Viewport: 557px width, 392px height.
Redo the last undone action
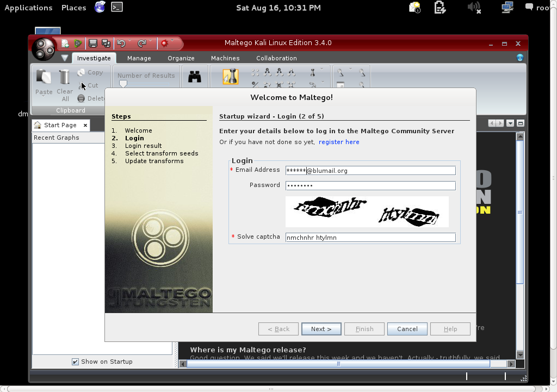[x=142, y=43]
